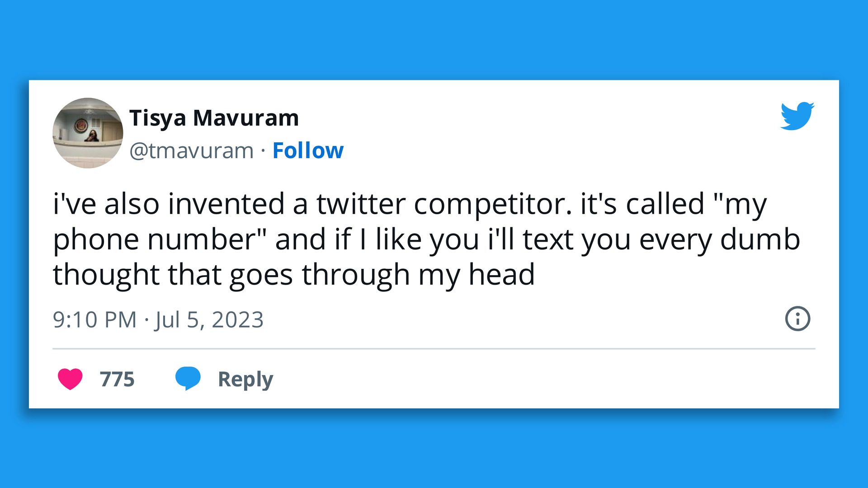Click Reply to respond to the tweet

coord(245,380)
